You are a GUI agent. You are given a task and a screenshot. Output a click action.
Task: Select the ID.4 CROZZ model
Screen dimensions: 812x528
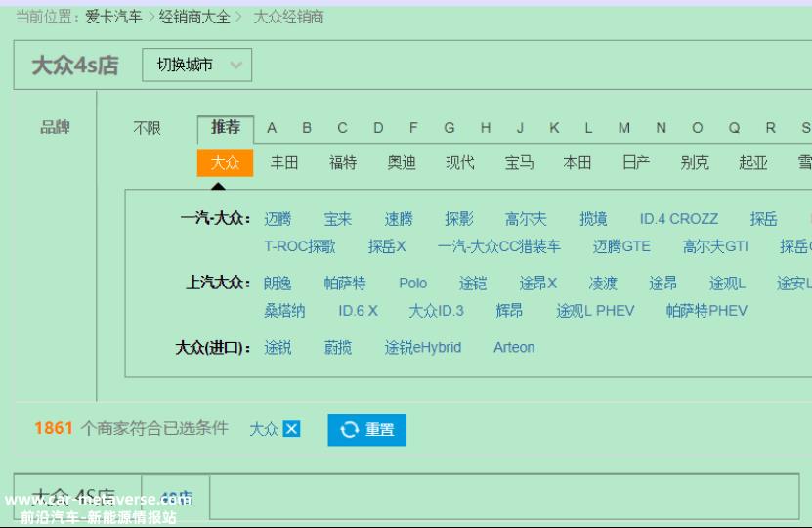click(x=679, y=219)
